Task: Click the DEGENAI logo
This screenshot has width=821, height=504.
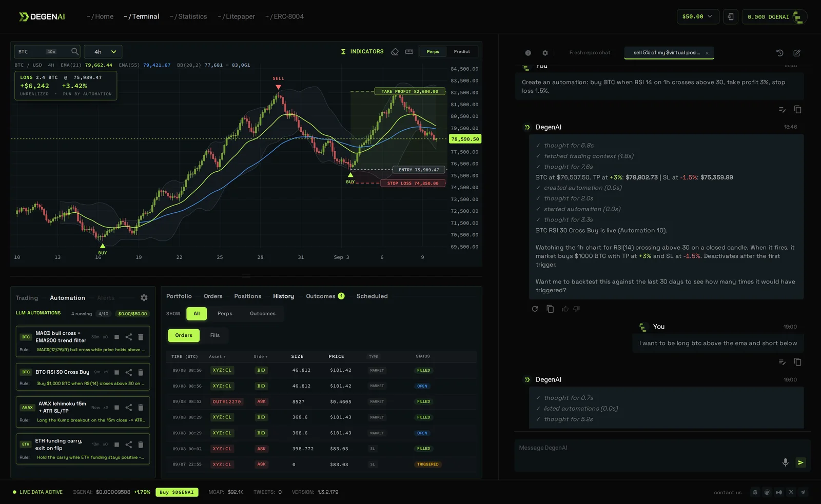Action: [42, 16]
